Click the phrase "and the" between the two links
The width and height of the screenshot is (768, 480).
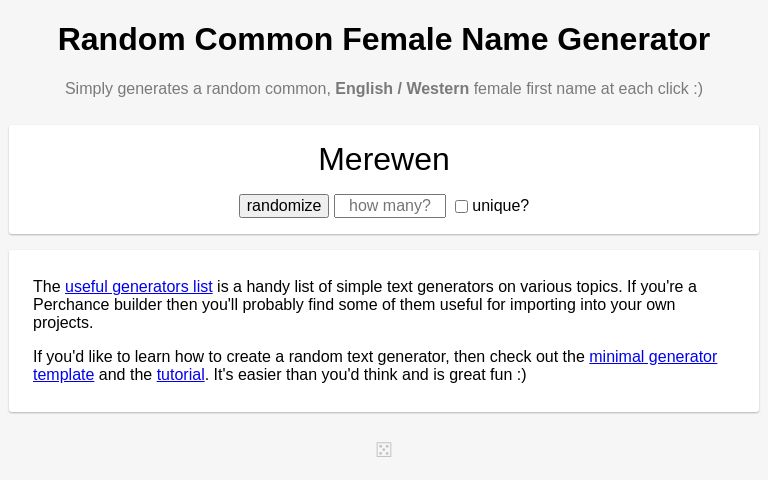(125, 375)
